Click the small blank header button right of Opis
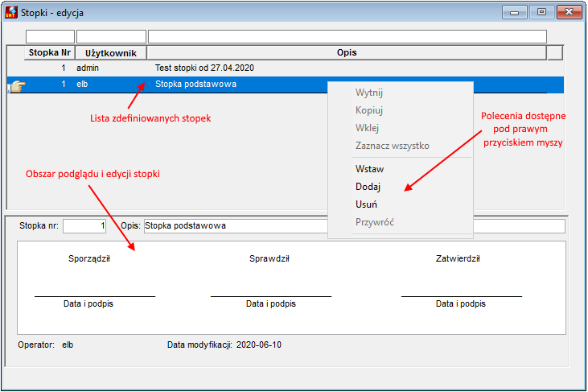Image resolution: width=588 pixels, height=392 pixels. click(555, 52)
